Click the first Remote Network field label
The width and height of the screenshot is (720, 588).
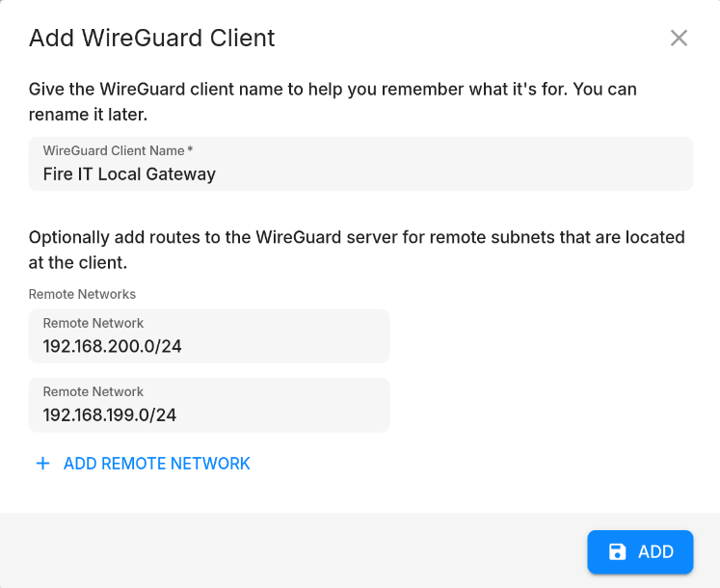pos(93,323)
